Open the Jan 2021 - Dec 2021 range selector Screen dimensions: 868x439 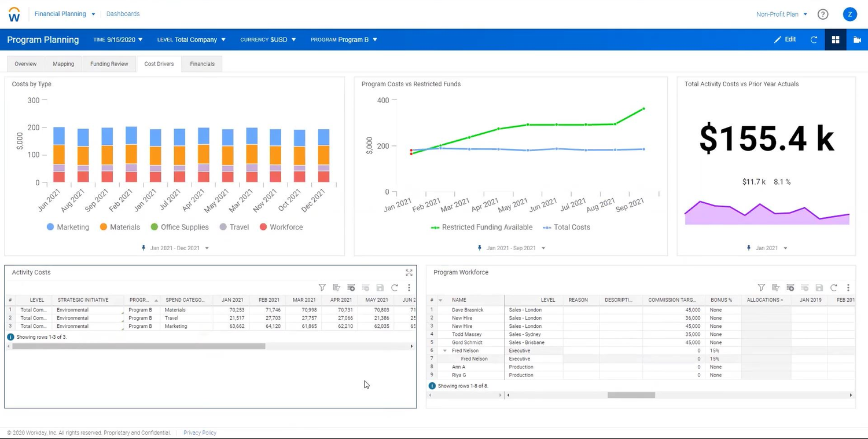[174, 248]
